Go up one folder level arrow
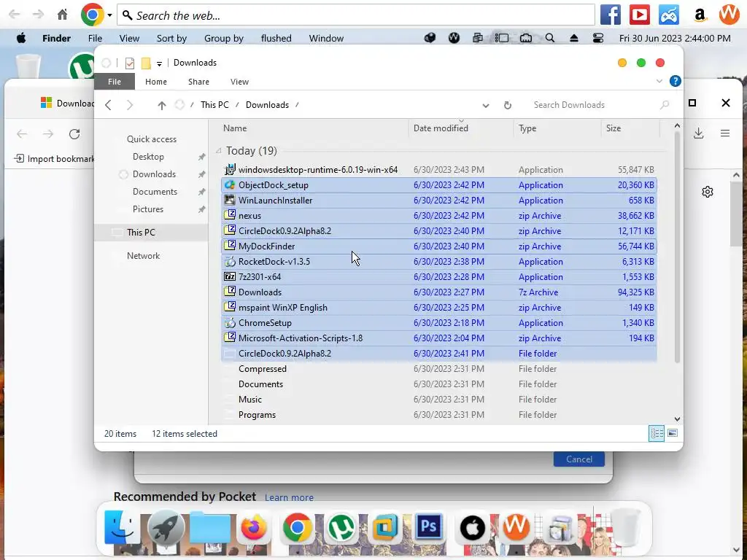This screenshot has height=560, width=747. [162, 105]
